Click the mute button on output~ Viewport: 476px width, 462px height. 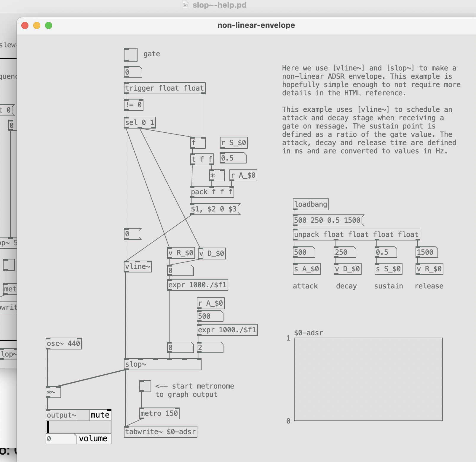pos(100,415)
